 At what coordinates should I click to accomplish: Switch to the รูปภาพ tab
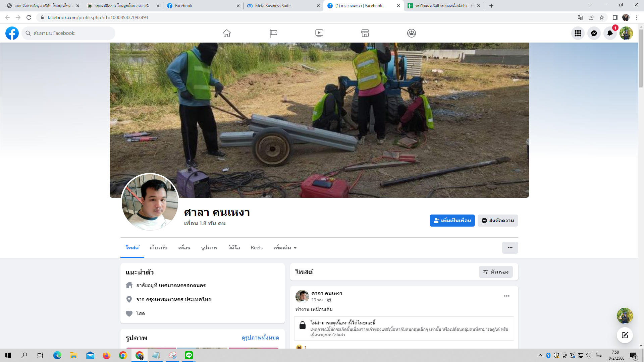coord(209,248)
